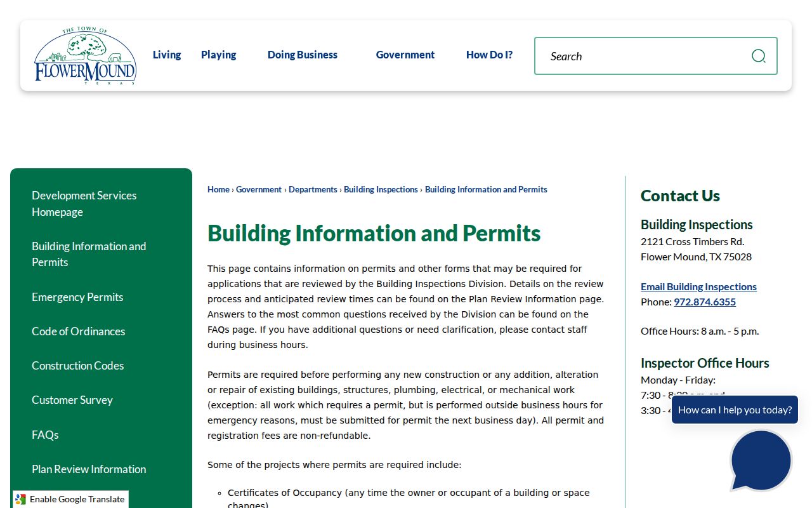The height and width of the screenshot is (508, 812).
Task: Click the Departments breadcrumb
Action: pyautogui.click(x=313, y=189)
